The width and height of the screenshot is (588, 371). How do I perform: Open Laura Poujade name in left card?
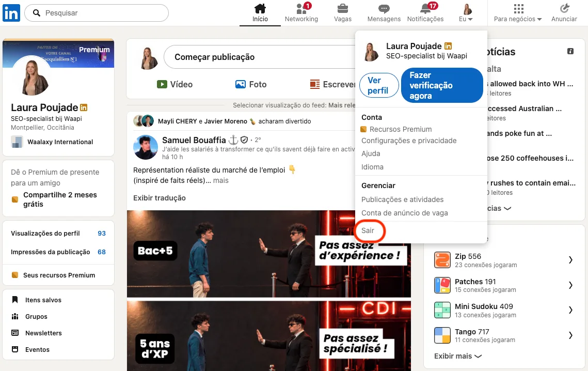click(x=44, y=107)
